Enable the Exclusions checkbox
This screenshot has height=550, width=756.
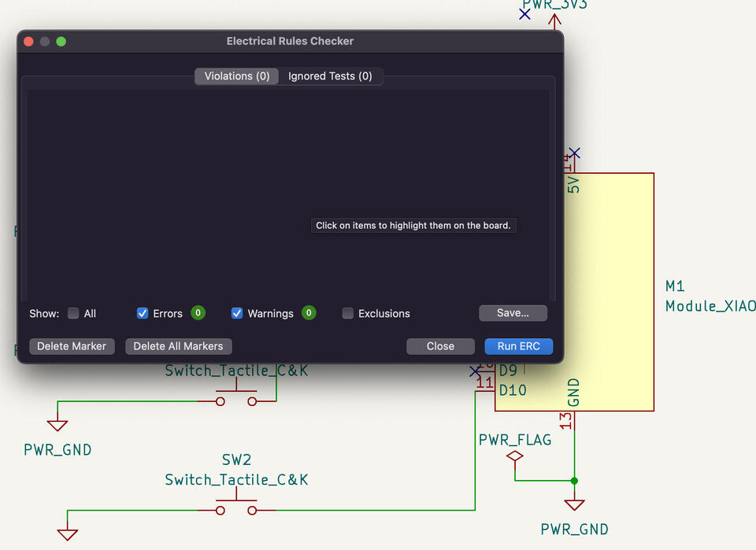point(347,313)
